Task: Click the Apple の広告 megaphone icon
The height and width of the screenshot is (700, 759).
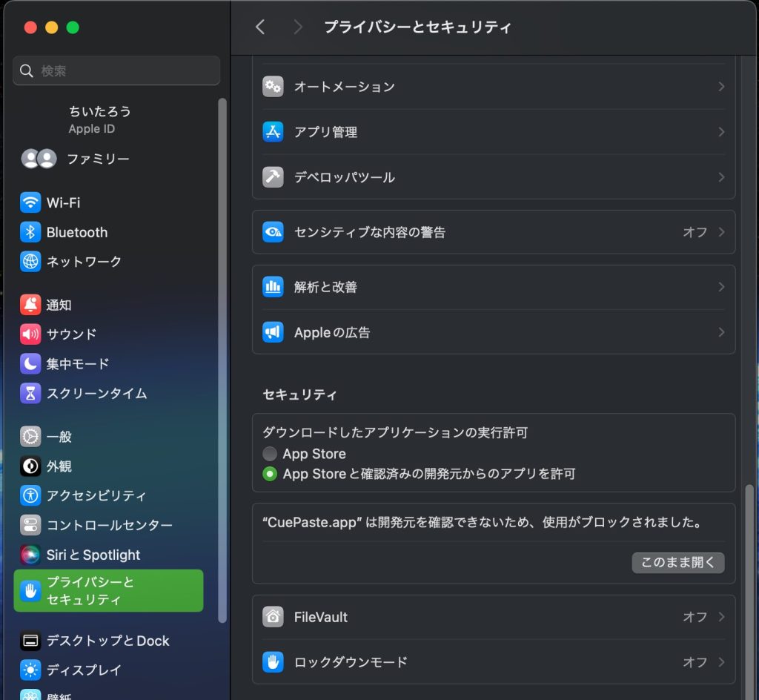Action: (x=273, y=332)
